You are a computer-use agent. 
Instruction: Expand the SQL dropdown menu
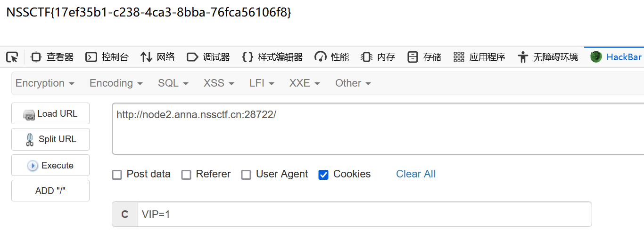(173, 83)
